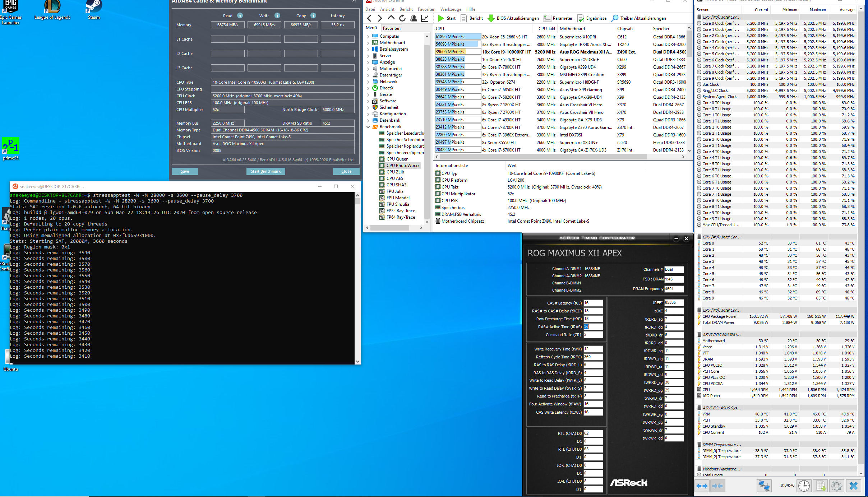The image size is (868, 497).
Task: Open the graph icon in AIDA64 toolbar
Action: pyautogui.click(x=425, y=18)
